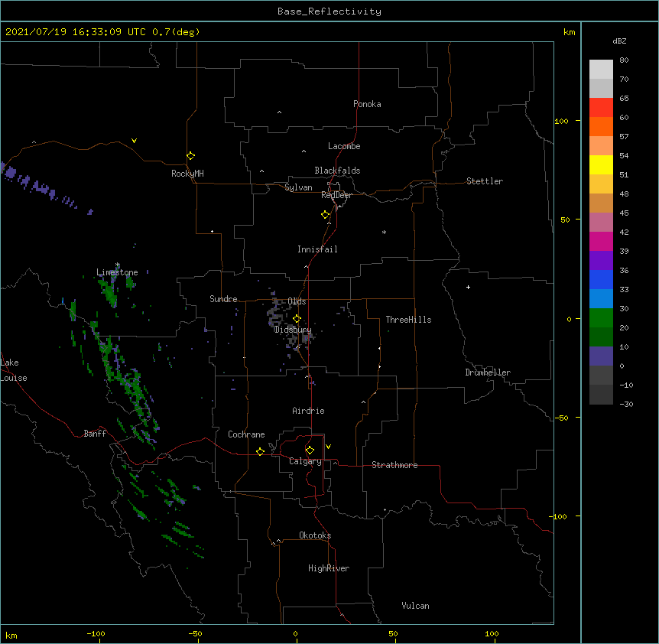Click the Ponoka city label
Screen dimensions: 659x644
click(367, 104)
